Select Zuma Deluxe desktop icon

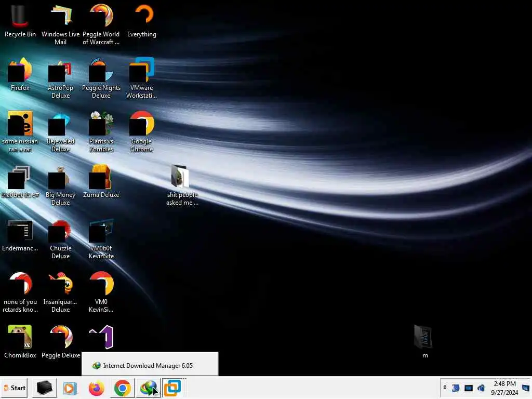click(x=101, y=182)
